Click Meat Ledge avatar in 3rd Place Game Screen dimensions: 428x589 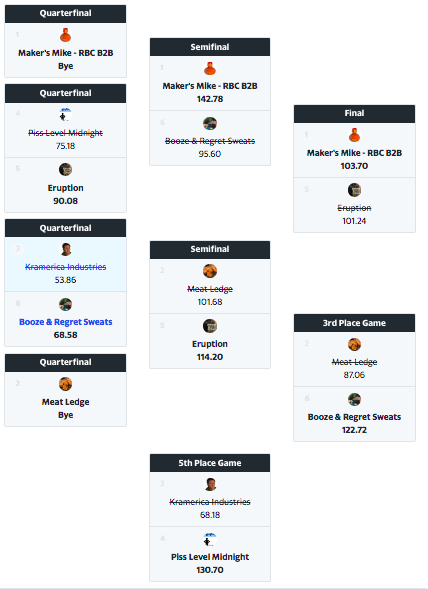(354, 344)
